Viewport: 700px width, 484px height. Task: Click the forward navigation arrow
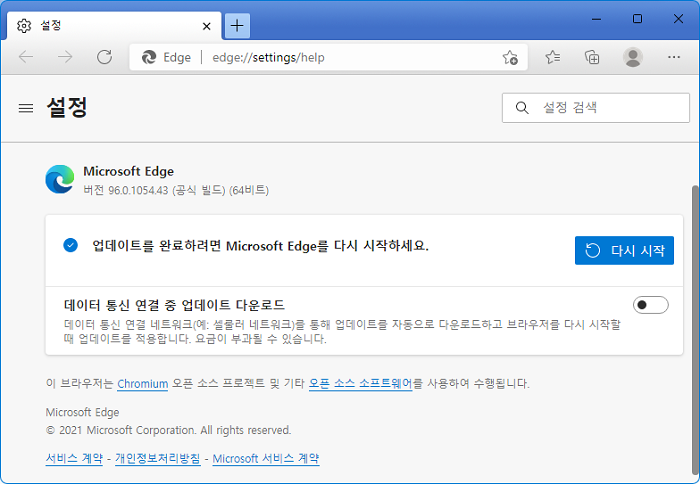[x=65, y=57]
